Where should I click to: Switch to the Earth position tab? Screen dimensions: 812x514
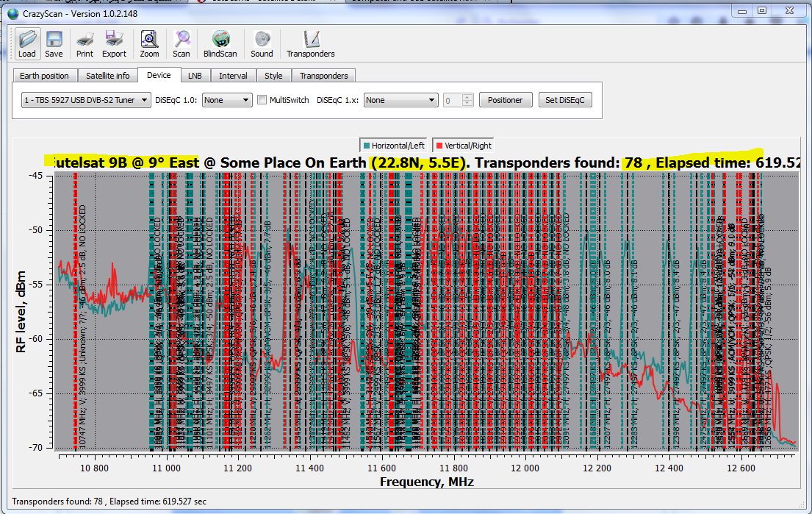pos(45,76)
